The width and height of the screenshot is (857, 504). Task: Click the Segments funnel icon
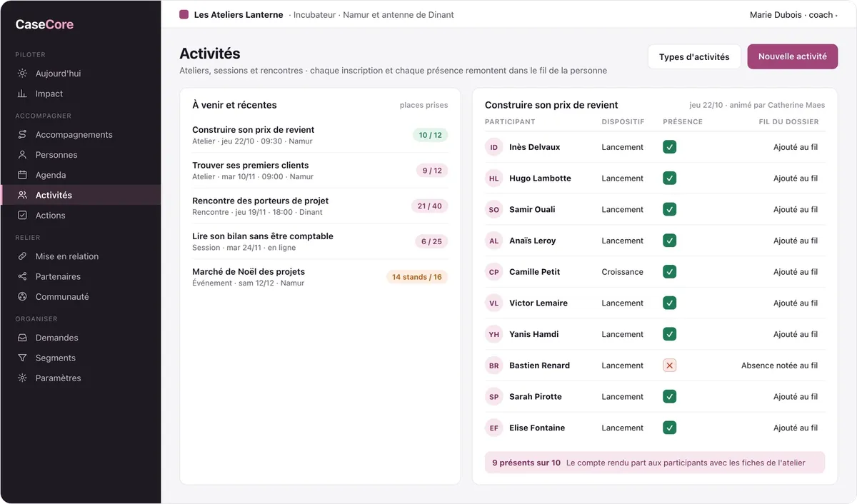click(x=22, y=358)
